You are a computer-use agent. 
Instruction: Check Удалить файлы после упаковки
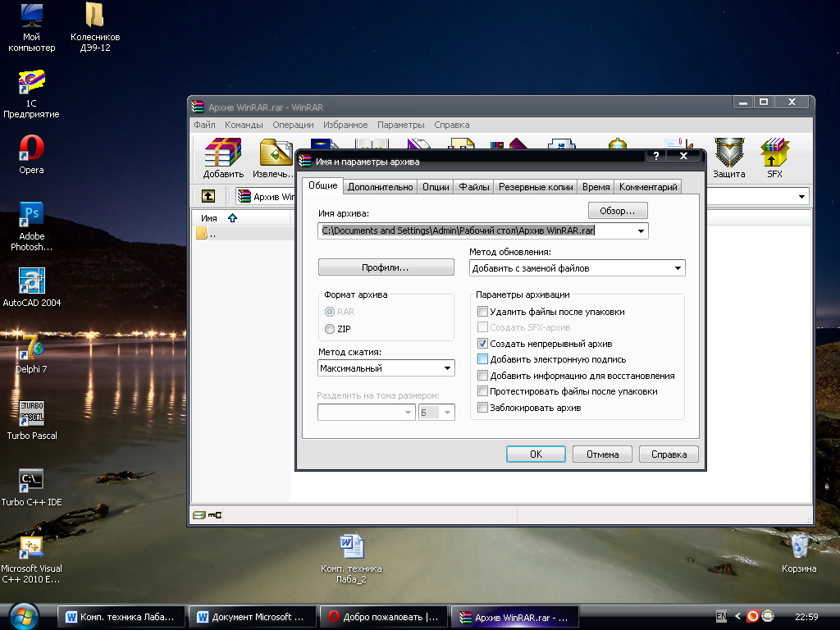(x=482, y=311)
